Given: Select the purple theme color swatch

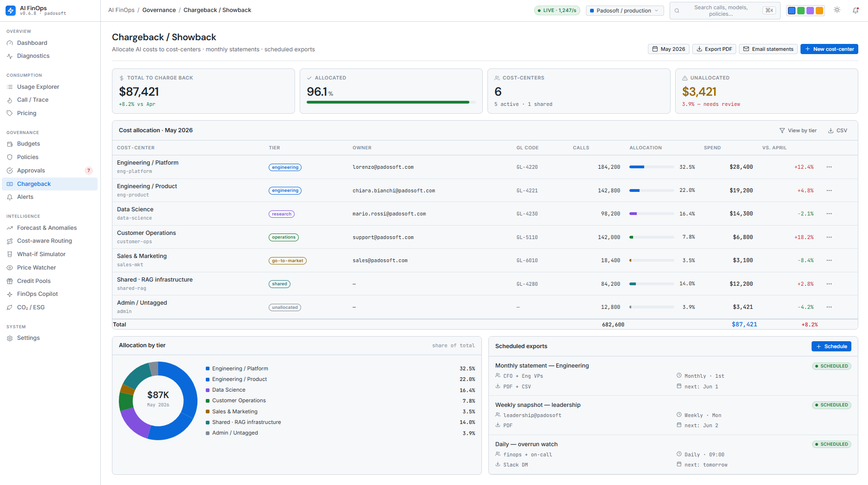Looking at the screenshot, I should (x=810, y=11).
